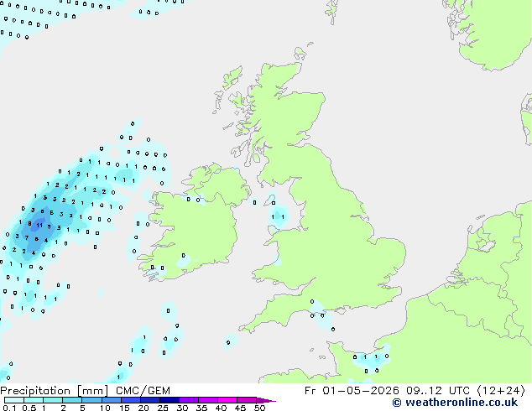The image size is (532, 411).
Task: Click the 'Precipitation [mm]' legend title
Action: point(55,391)
